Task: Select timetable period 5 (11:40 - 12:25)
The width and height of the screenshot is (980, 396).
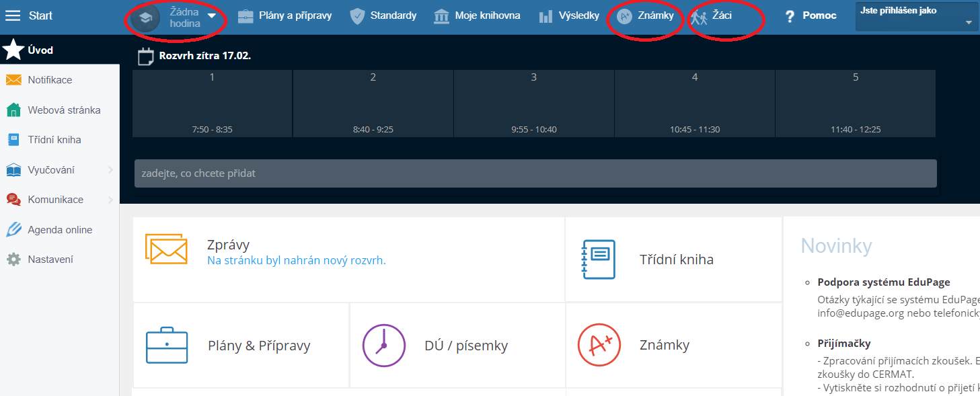Action: pos(856,104)
